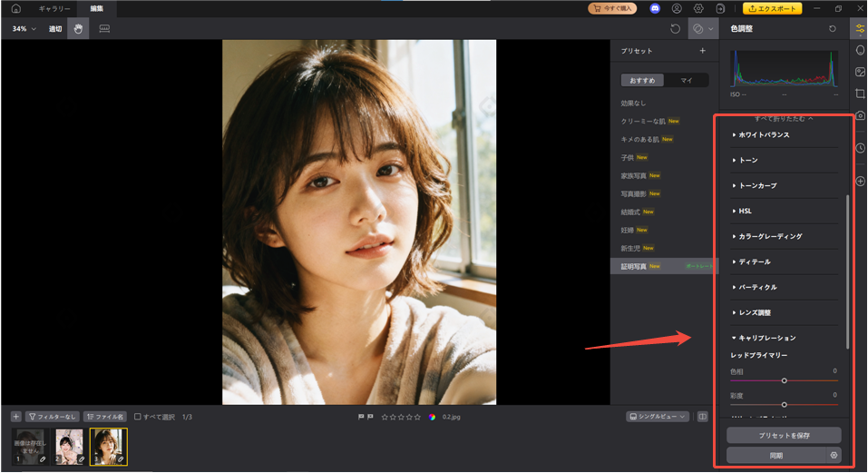Open the portrait retouch face icon

click(x=860, y=51)
